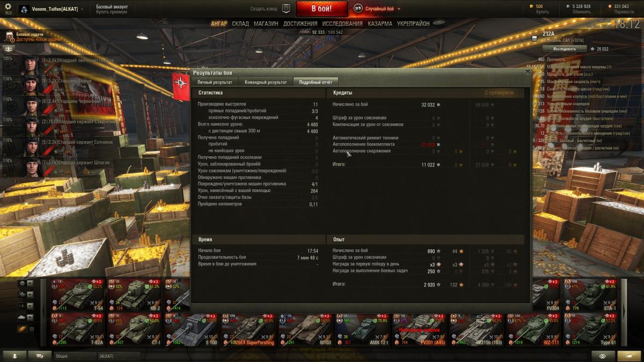Open the tank icon filter dropdown
This screenshot has width=644, height=362.
click(x=26, y=317)
